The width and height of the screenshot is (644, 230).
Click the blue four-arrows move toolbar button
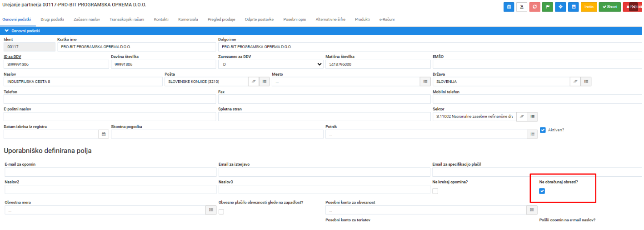coord(560,7)
